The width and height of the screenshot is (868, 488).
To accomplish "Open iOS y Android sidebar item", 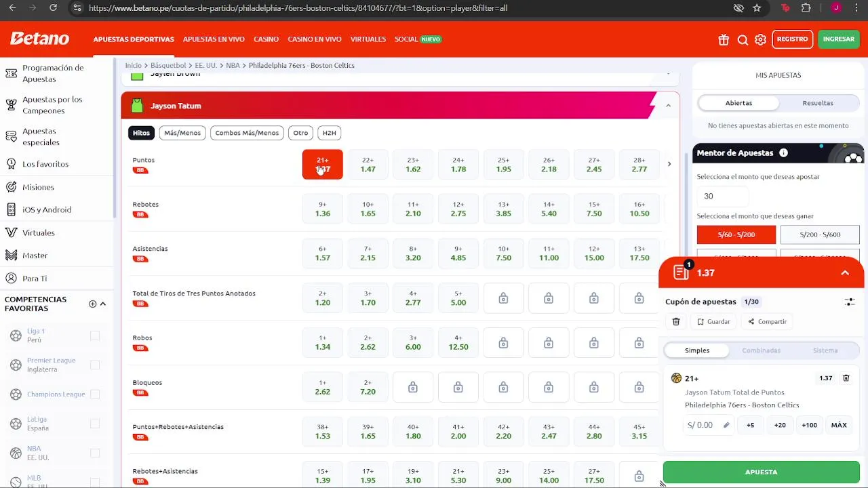I will click(47, 209).
